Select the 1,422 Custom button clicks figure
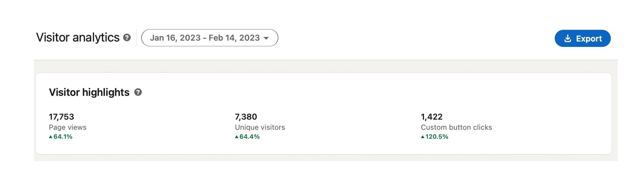Viewport: 644px width, 170px height. pos(432,117)
